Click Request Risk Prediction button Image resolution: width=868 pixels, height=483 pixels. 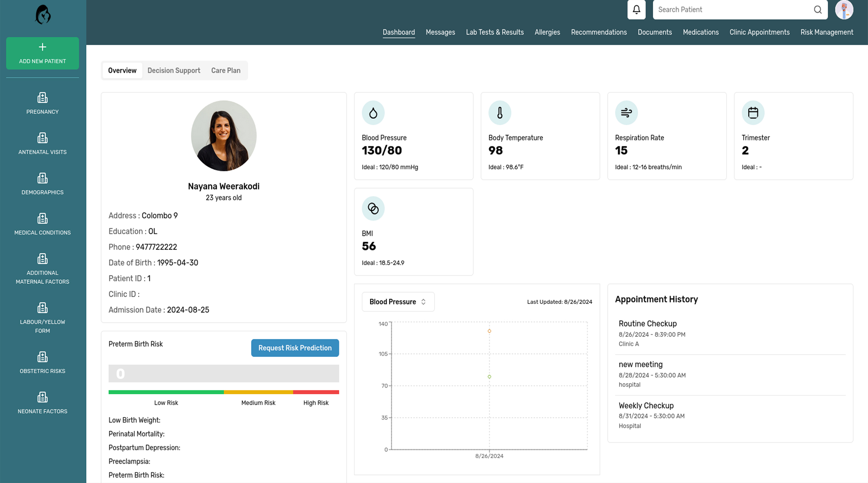[x=295, y=348]
